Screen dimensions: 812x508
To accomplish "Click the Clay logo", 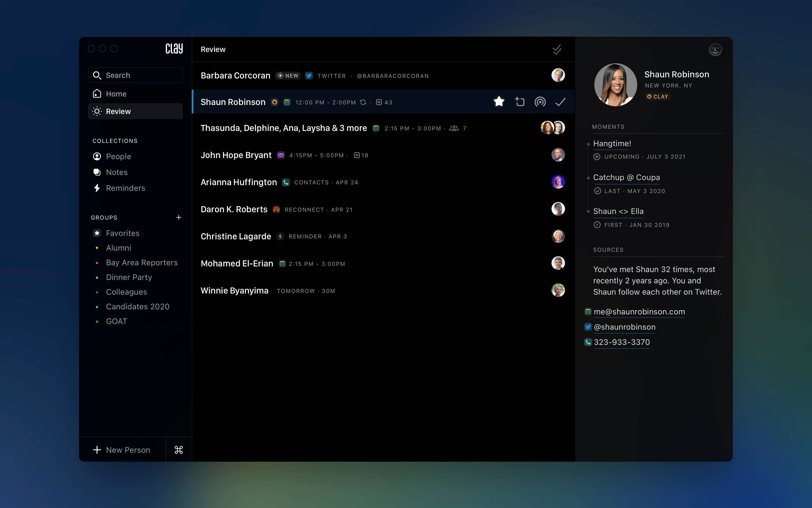I will point(174,49).
